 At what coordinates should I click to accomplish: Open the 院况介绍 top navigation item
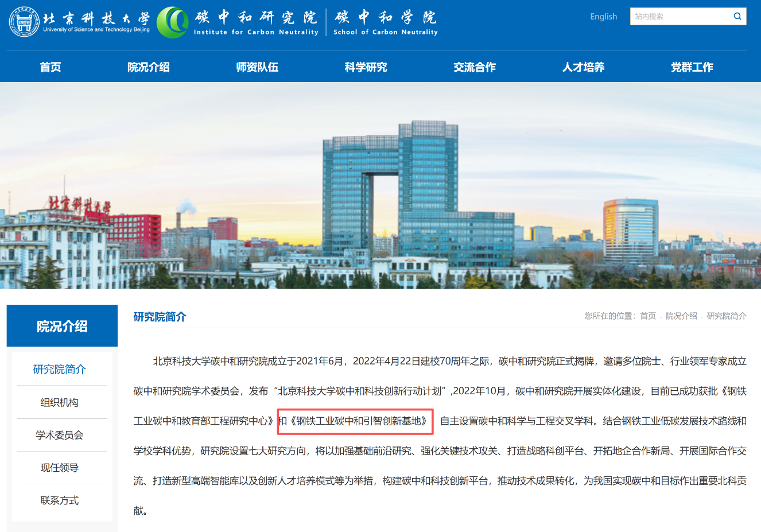(148, 67)
